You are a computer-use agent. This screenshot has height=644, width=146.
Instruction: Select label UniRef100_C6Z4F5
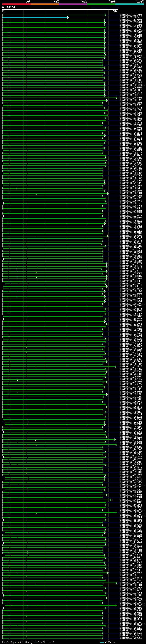pyautogui.click(x=131, y=37)
